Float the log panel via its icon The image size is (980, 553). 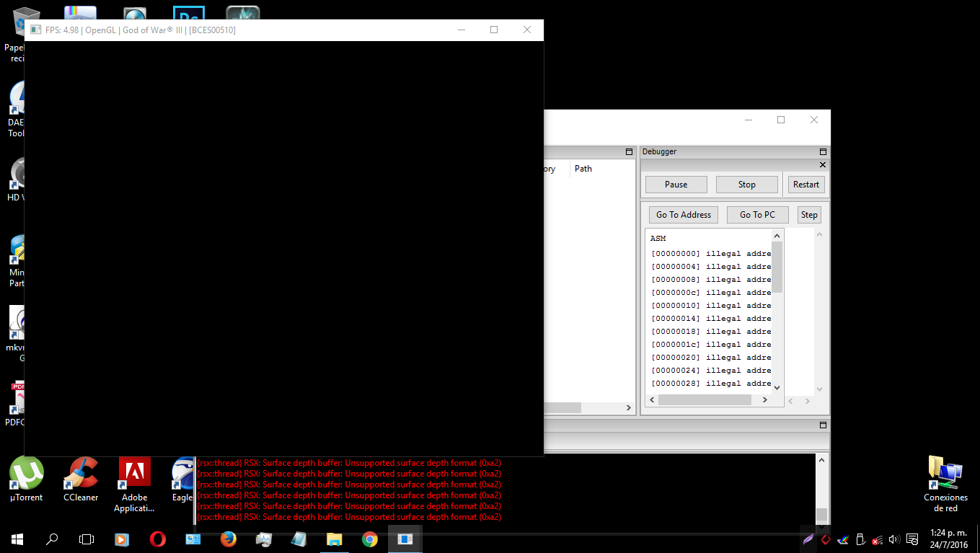[823, 425]
